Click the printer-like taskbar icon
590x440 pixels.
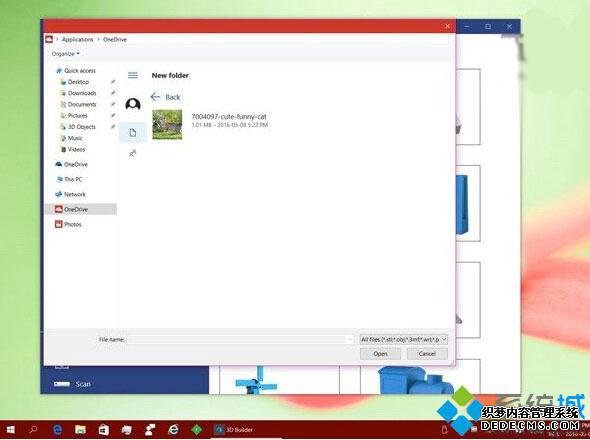pyautogui.click(x=127, y=429)
